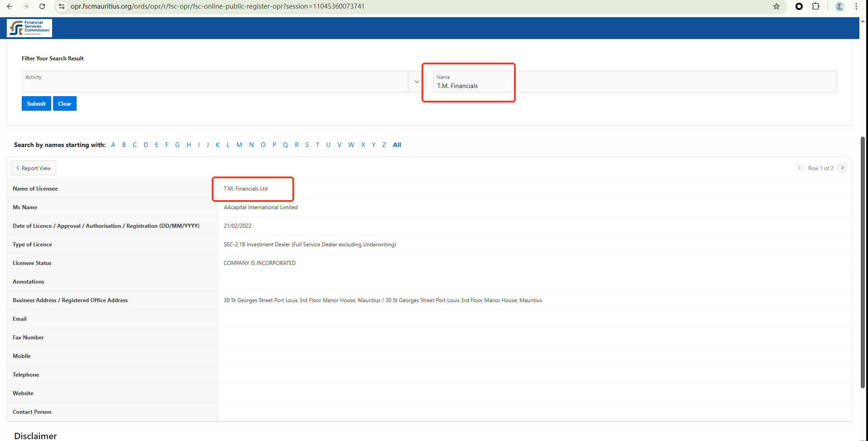Go to previous row using left chevron
Screen dimensions: 868x441
[800, 168]
